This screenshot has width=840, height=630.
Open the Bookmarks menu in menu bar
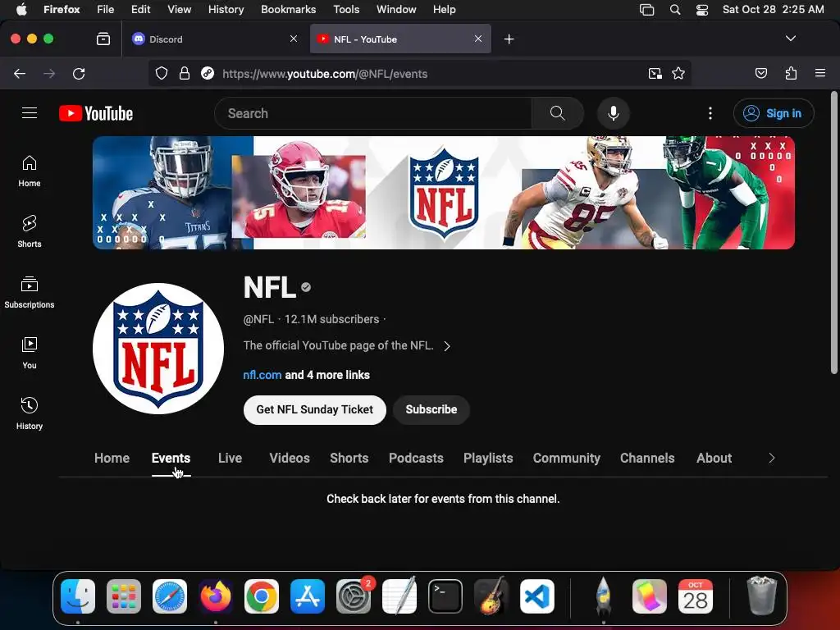tap(288, 9)
